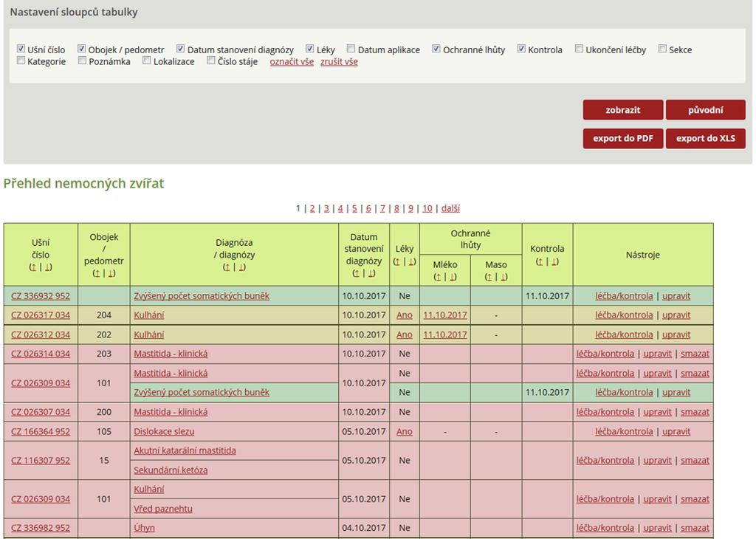Open animal CZ 336932 952
The height and width of the screenshot is (539, 756).
click(x=41, y=296)
